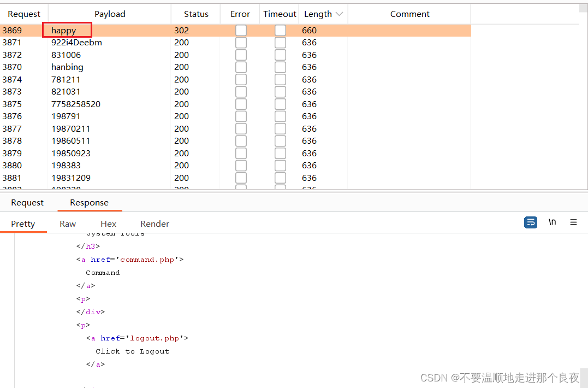588x388 pixels.
Task: Toggle Timeout checkbox for payload 19870211
Action: [x=280, y=129]
